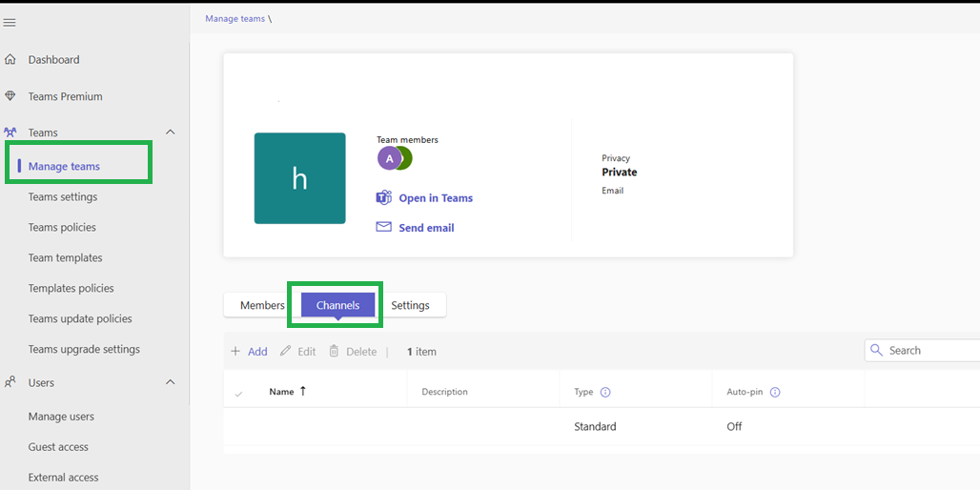Click the trash Delete icon

pyautogui.click(x=334, y=351)
